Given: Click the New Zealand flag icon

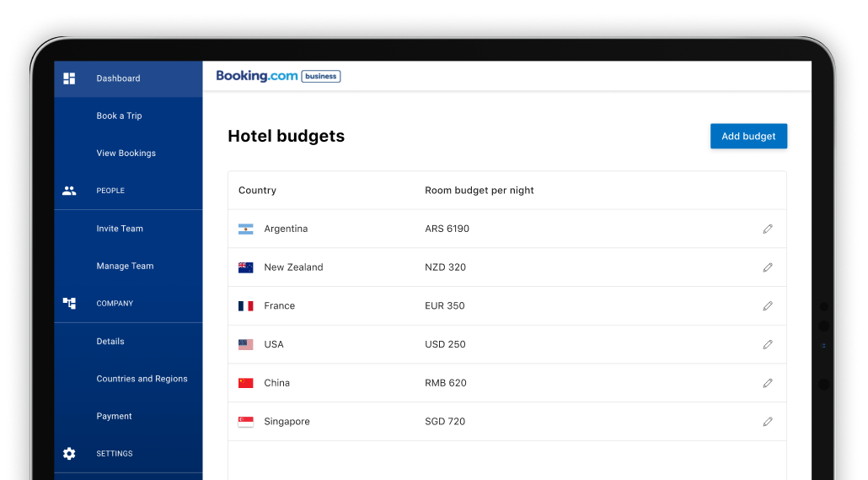Looking at the screenshot, I should point(246,267).
